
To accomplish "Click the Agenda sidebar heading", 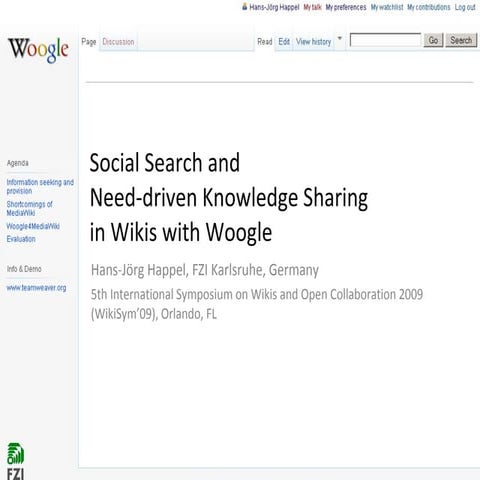I will click(18, 163).
